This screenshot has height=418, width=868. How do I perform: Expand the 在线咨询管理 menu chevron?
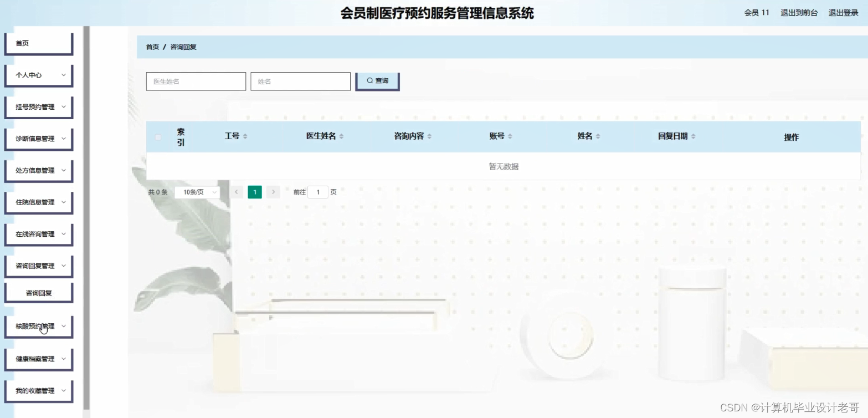[x=63, y=234]
